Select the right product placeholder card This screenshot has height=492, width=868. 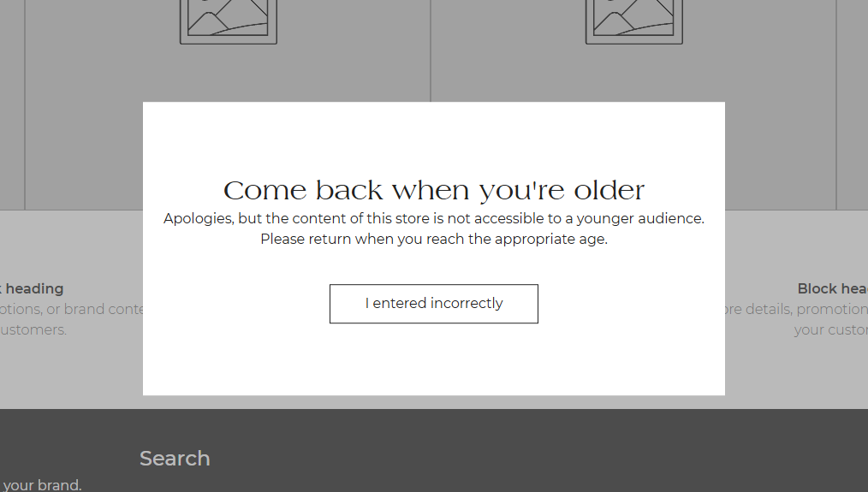779,128
